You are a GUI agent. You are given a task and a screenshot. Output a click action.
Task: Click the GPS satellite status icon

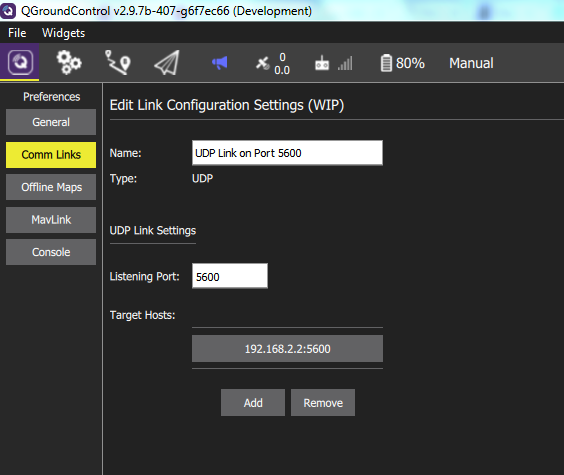coord(263,63)
